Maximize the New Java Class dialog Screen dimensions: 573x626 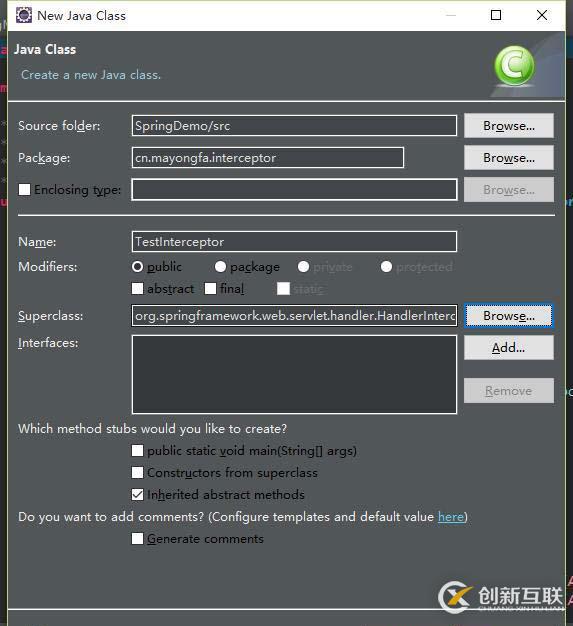pyautogui.click(x=496, y=15)
